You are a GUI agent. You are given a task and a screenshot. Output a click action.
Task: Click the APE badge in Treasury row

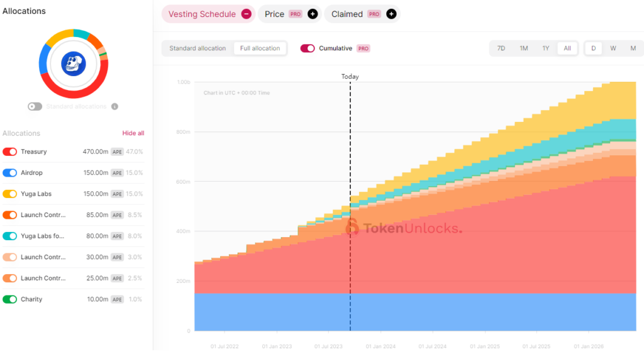coord(118,152)
